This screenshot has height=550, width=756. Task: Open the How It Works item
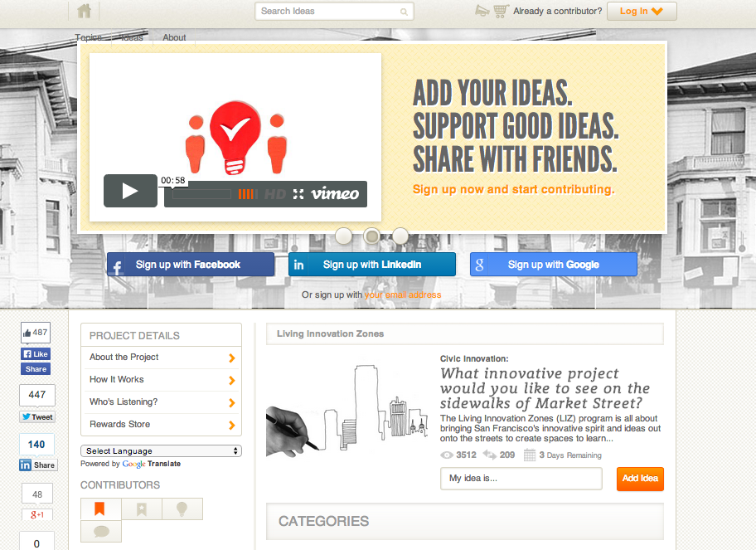(161, 380)
